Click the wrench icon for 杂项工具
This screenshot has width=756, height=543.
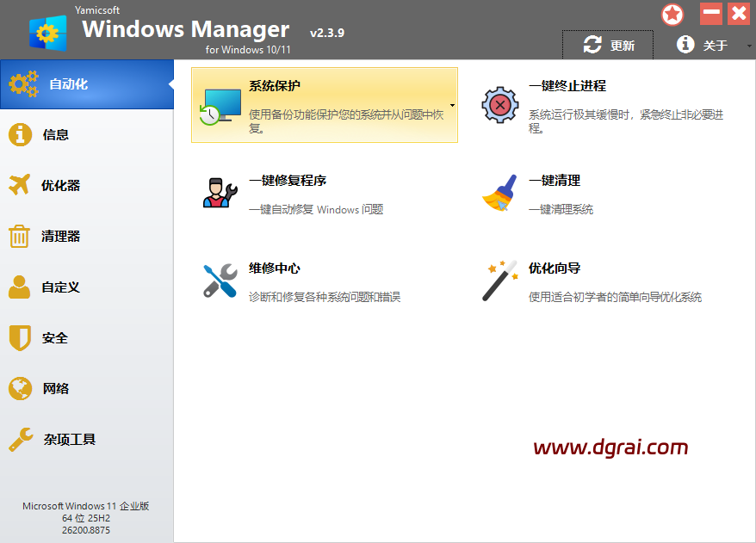tap(21, 440)
